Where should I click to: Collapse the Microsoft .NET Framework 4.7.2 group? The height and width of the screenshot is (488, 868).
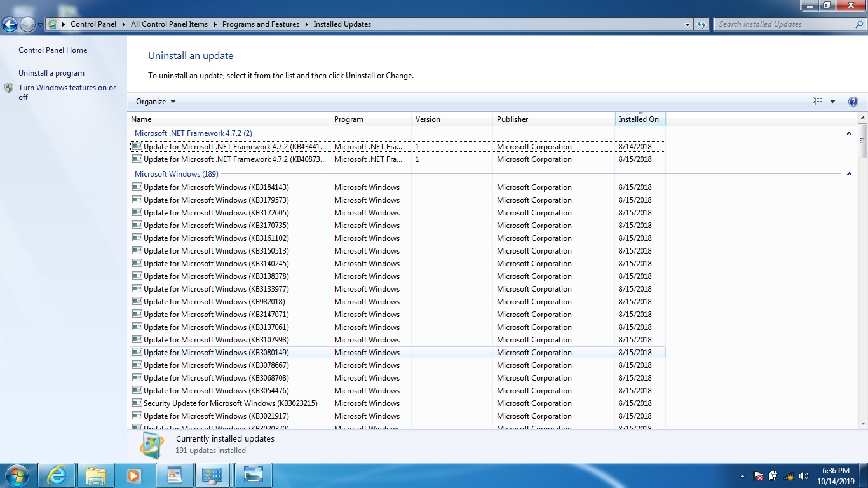pos(849,133)
